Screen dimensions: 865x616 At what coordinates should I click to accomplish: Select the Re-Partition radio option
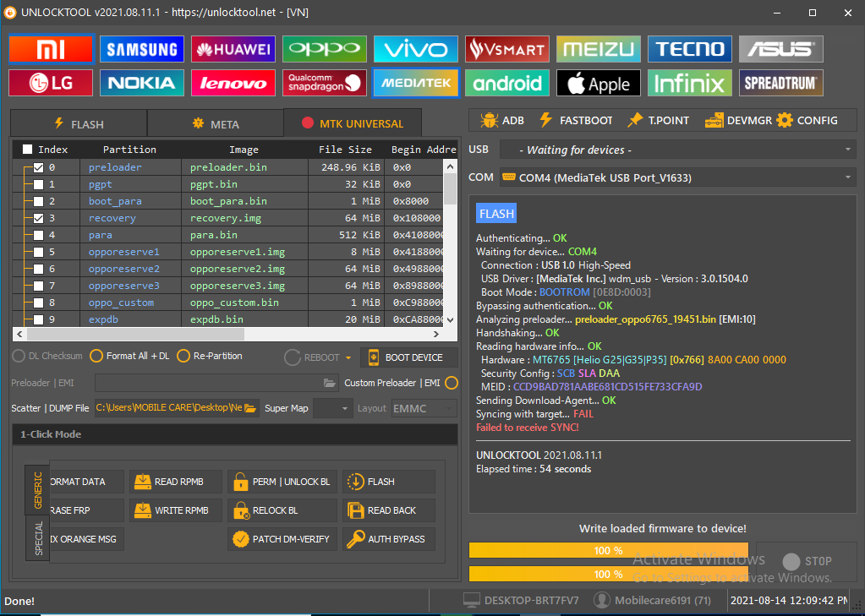click(x=183, y=357)
